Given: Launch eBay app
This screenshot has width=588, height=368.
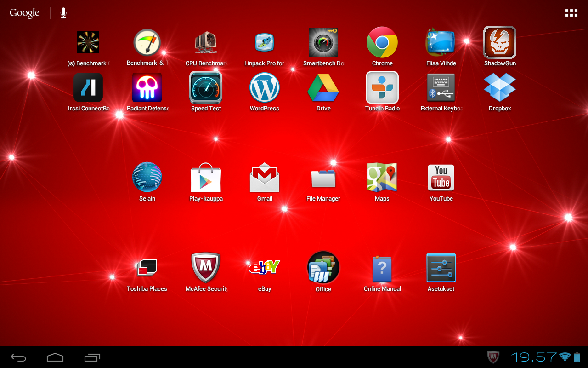Looking at the screenshot, I should tap(264, 267).
